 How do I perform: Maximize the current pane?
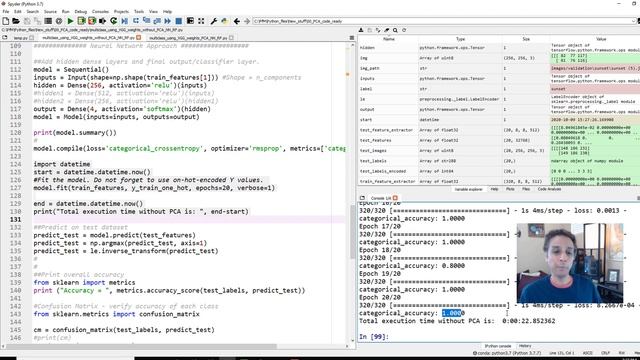pyautogui.click(x=190, y=21)
